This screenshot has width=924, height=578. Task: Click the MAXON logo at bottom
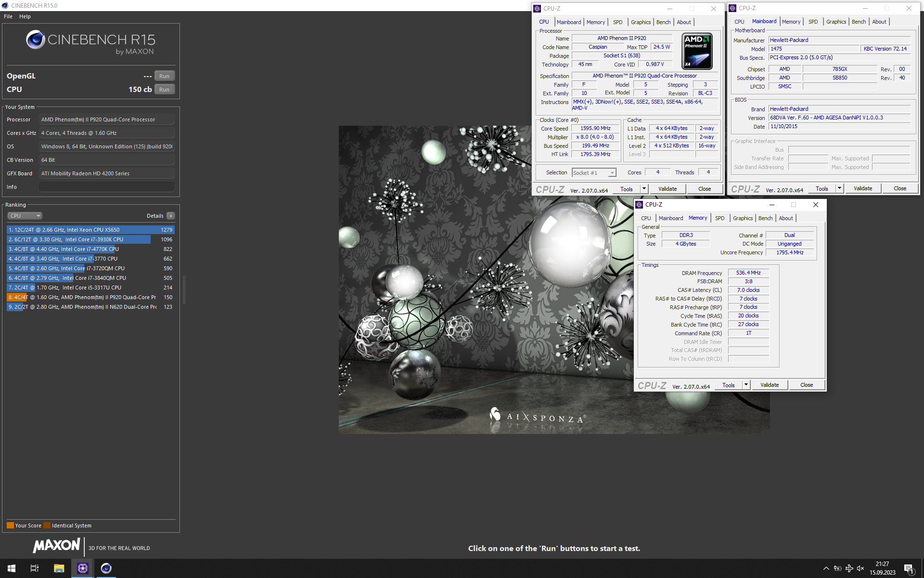56,545
